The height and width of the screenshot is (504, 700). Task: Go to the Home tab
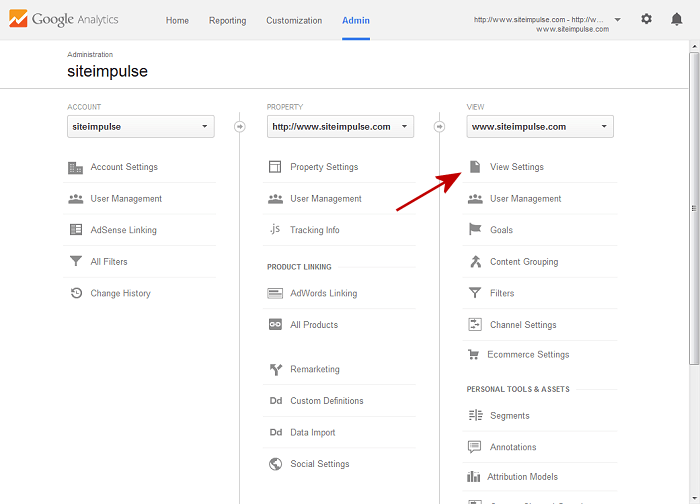point(177,21)
